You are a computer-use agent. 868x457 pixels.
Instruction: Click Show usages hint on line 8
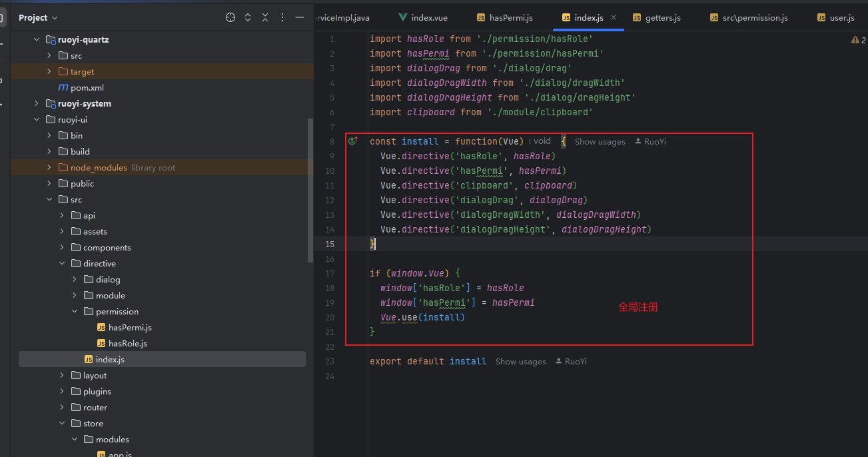click(600, 141)
